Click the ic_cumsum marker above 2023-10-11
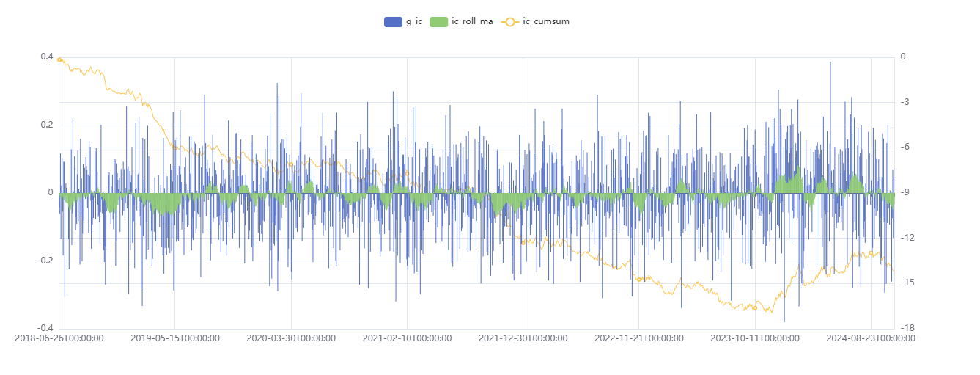Screen dimensions: 980x375 click(755, 307)
